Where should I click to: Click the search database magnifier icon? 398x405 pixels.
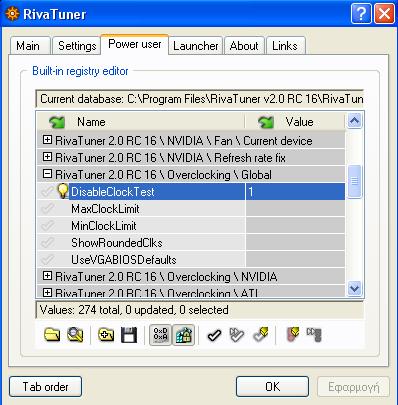coord(75,335)
